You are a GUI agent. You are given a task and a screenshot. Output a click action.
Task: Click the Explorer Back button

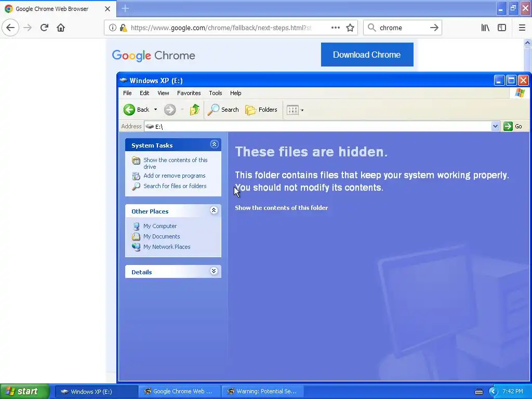pos(136,110)
